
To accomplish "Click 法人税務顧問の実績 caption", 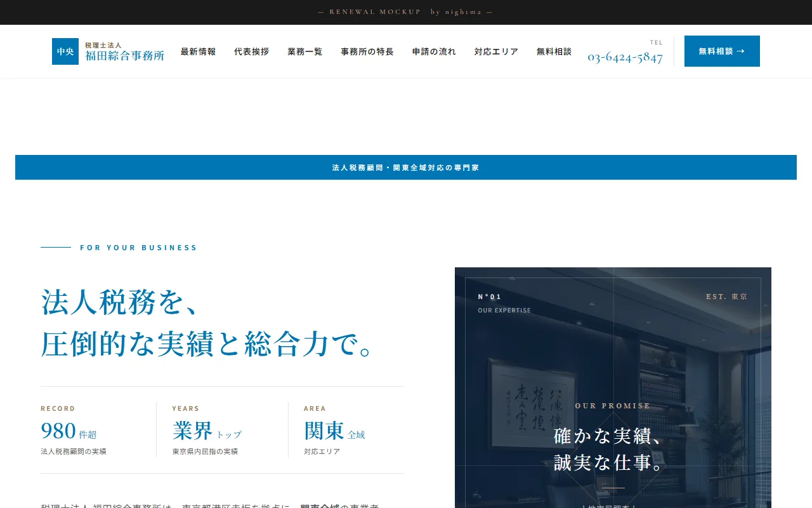I will tap(74, 451).
